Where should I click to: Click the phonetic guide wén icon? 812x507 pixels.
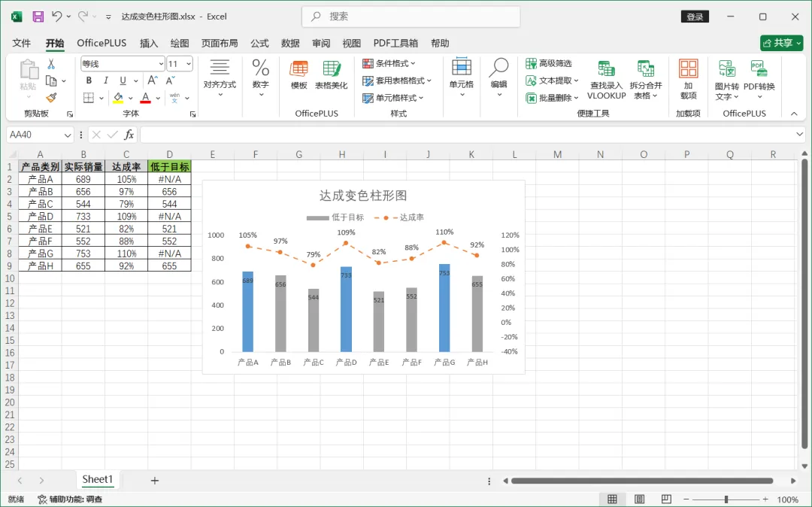[x=174, y=97]
